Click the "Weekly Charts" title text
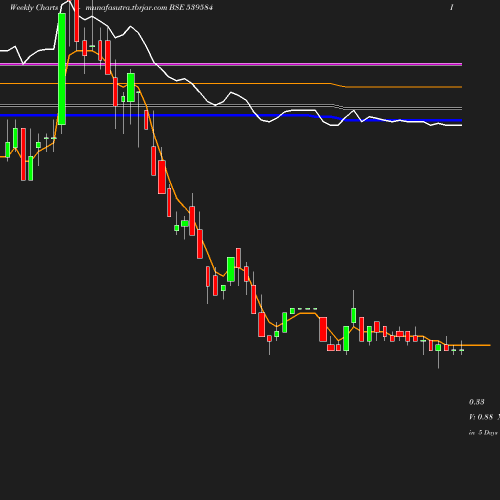Screen dimensions: 500x500 (34, 7)
